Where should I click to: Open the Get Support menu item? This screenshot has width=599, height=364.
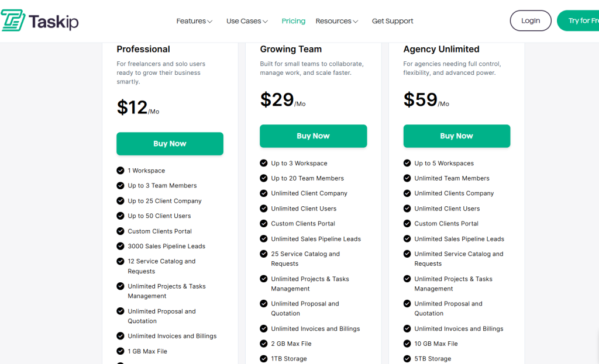coord(393,21)
